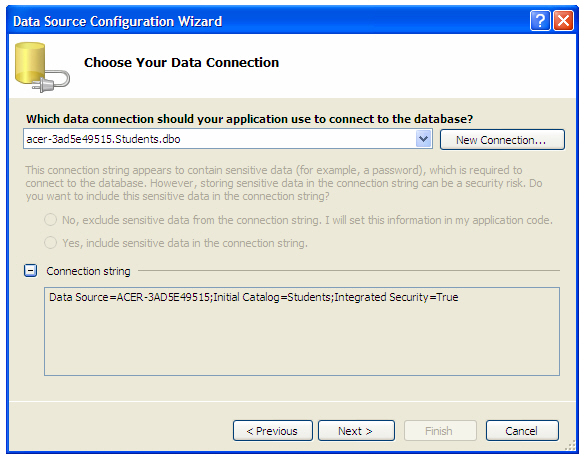Click the New Connection... button
The width and height of the screenshot is (585, 459).
point(502,140)
